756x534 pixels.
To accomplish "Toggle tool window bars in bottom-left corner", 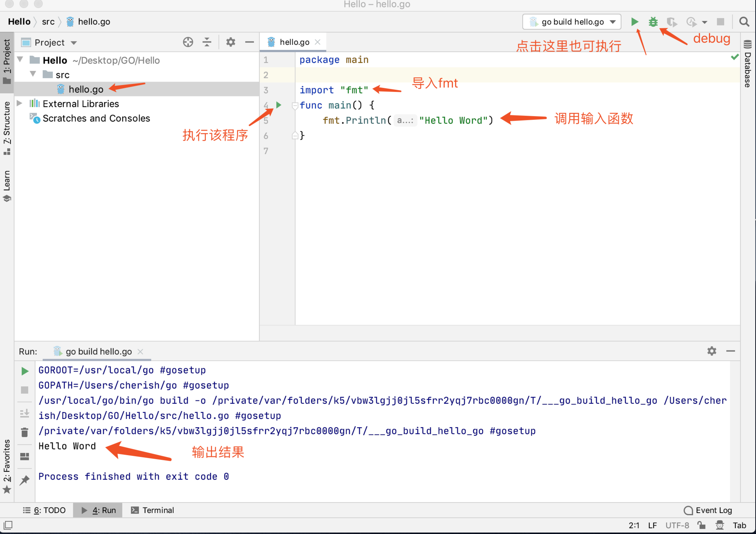I will (8, 525).
